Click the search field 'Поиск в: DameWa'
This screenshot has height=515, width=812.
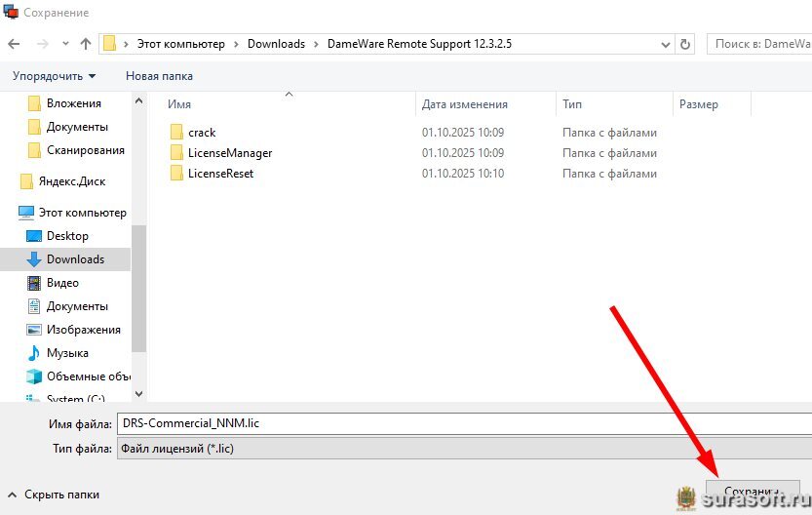[759, 44]
